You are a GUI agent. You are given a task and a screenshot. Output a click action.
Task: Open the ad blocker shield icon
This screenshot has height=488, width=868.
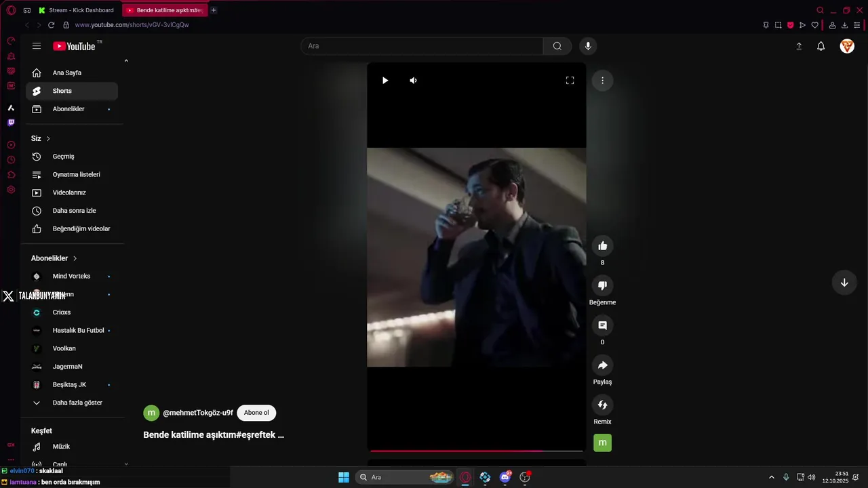tap(790, 25)
